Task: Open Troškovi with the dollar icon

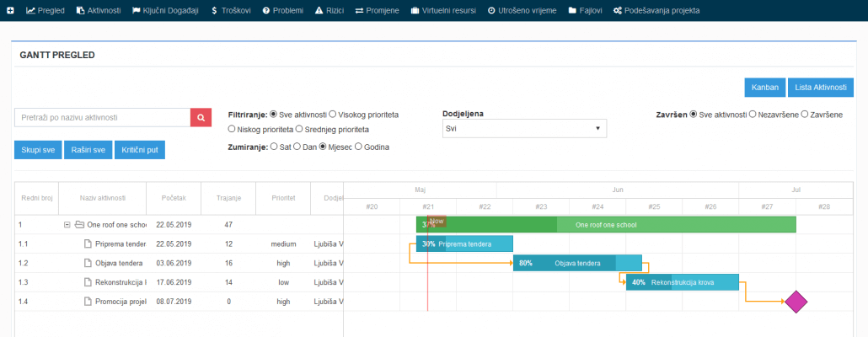Action: [x=231, y=10]
